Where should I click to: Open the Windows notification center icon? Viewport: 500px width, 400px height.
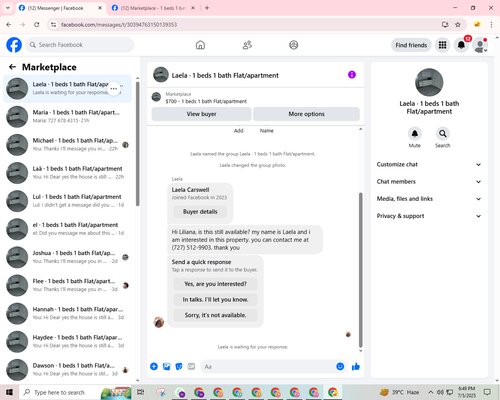(x=487, y=392)
